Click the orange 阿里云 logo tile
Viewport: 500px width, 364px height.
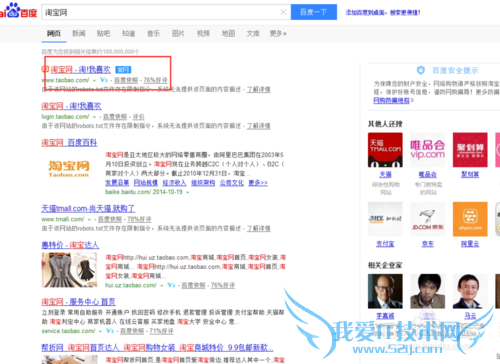click(x=470, y=219)
